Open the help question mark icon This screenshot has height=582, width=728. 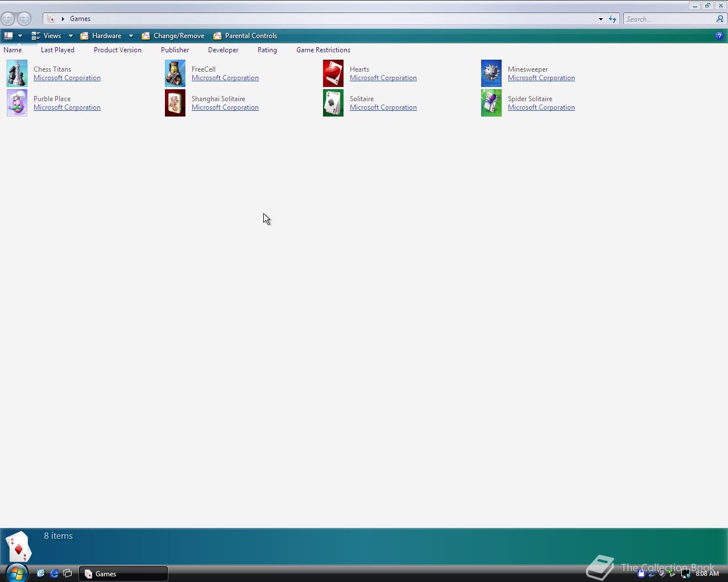click(x=719, y=36)
